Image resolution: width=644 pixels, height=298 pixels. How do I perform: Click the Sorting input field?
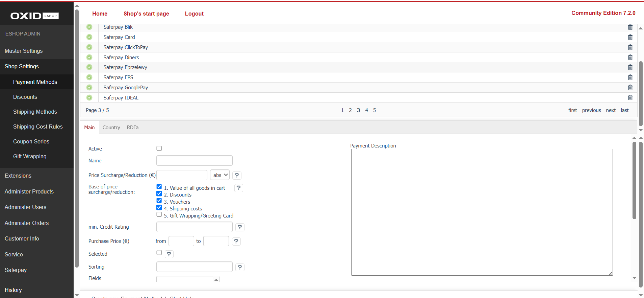point(195,267)
